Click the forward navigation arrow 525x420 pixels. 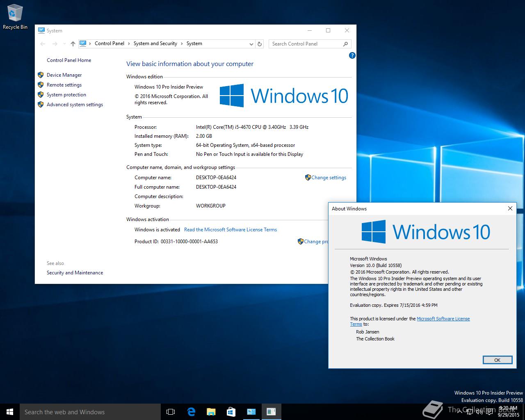click(55, 44)
